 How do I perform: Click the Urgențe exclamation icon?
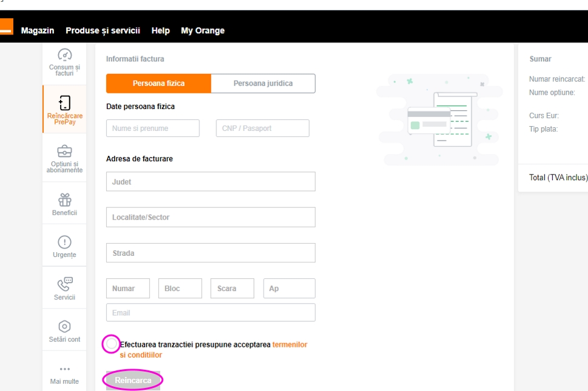(x=64, y=242)
